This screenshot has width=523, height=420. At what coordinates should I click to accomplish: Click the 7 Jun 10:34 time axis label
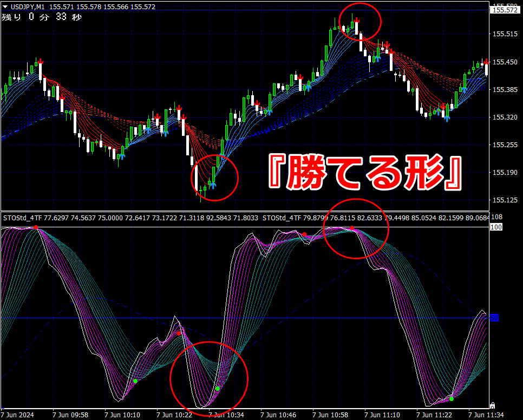click(x=226, y=415)
